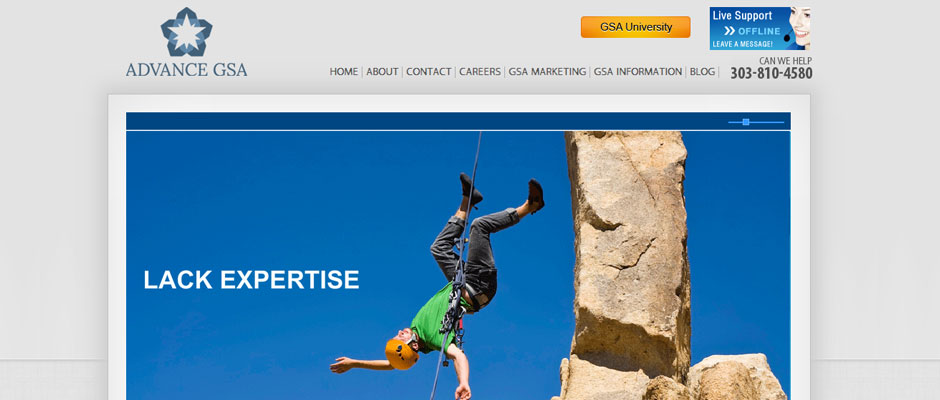Click the 303-810-4580 phone number
Image resolution: width=940 pixels, height=400 pixels.
[771, 73]
